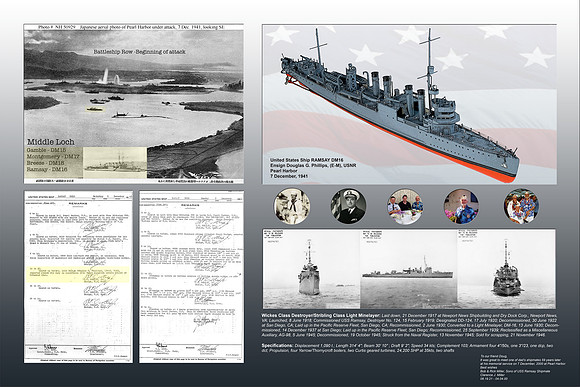Select the '7 December, 1941' date line

click(289, 176)
